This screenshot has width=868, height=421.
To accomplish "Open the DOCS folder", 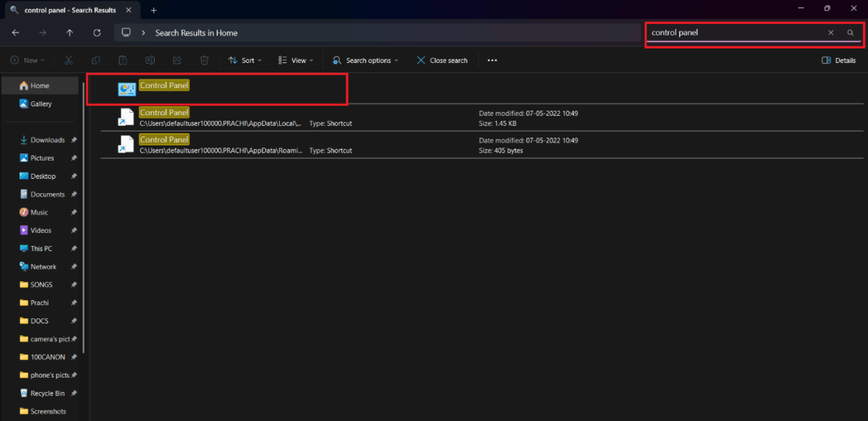I will 34,321.
